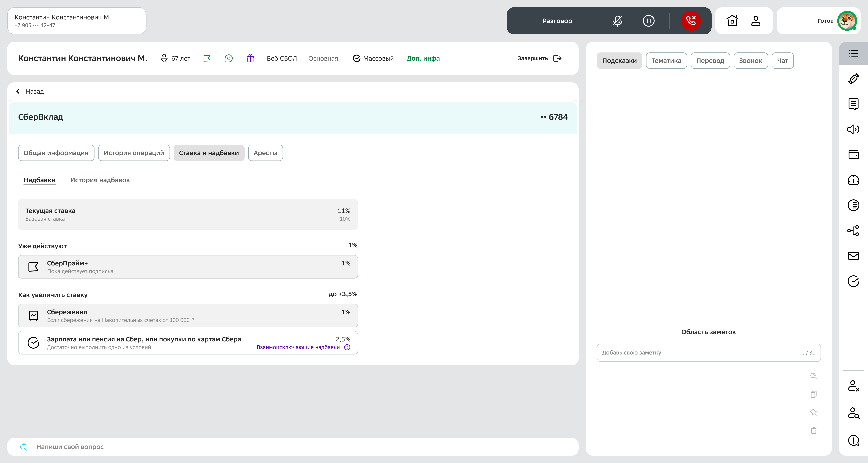The width and height of the screenshot is (868, 463).
Task: Open info icon beside Взаимоисключающие надбавки
Action: [347, 347]
